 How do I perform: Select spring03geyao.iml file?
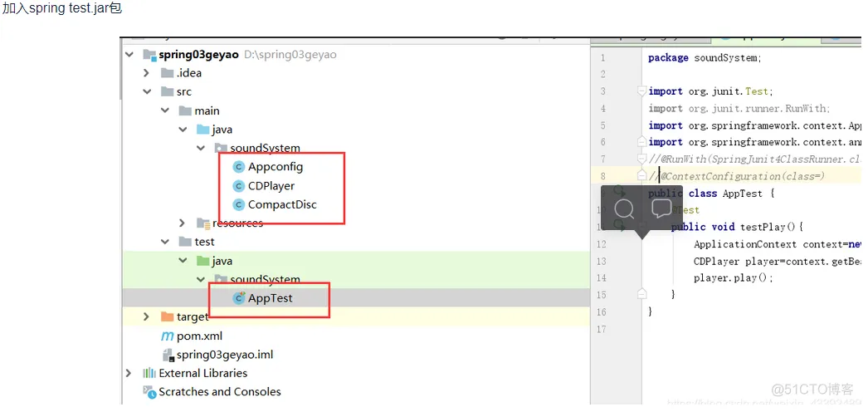225,355
